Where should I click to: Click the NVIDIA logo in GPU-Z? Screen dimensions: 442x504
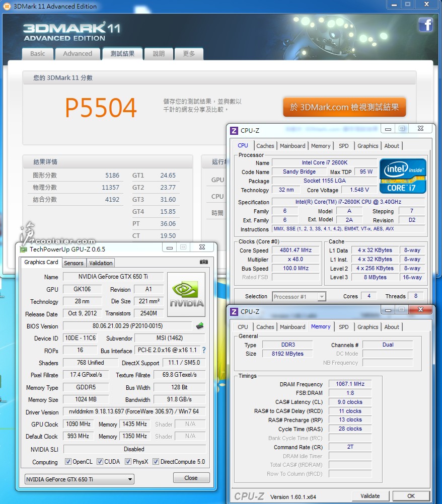[x=186, y=294]
